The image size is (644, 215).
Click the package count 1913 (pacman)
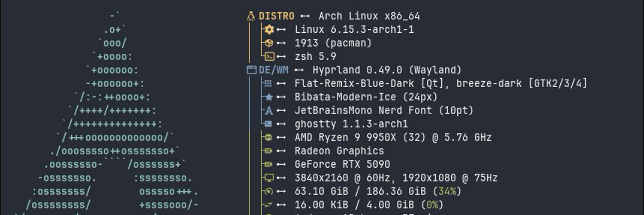(x=333, y=43)
